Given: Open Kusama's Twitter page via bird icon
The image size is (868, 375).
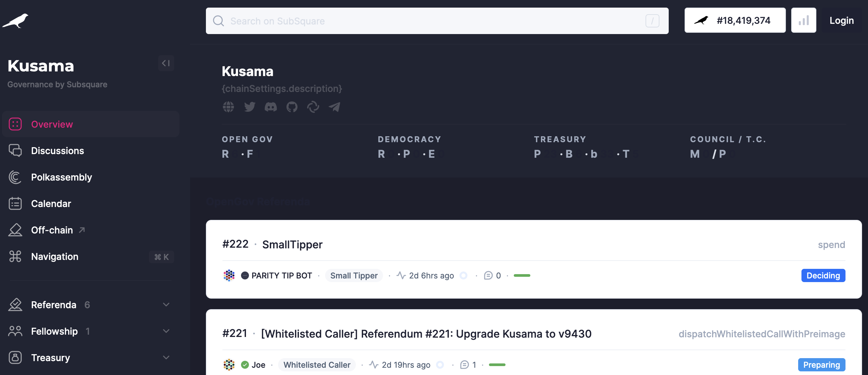Looking at the screenshot, I should 250,107.
